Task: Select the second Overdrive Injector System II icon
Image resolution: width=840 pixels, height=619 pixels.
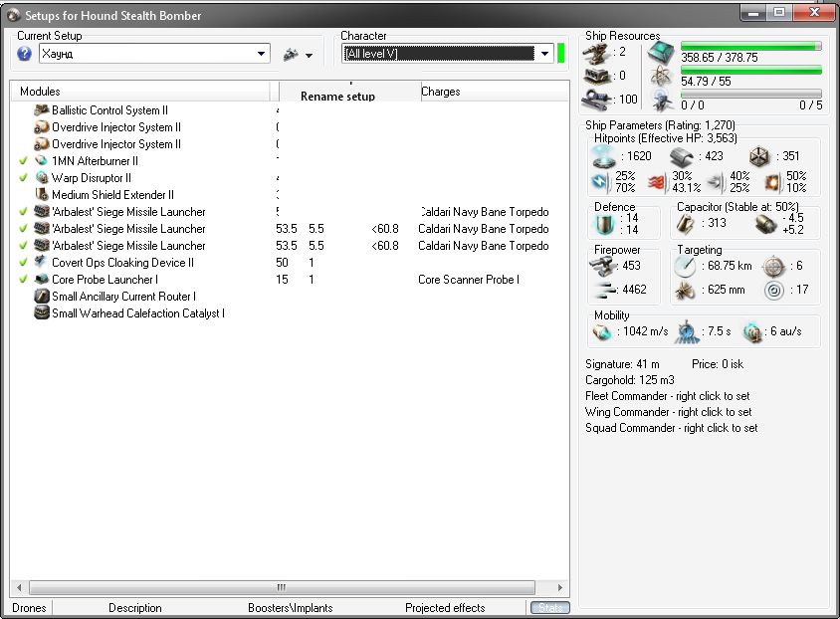Action: pyautogui.click(x=41, y=144)
